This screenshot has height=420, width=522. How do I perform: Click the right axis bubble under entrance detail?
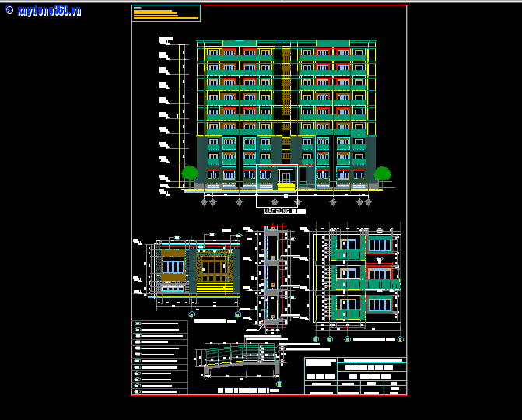(237, 315)
